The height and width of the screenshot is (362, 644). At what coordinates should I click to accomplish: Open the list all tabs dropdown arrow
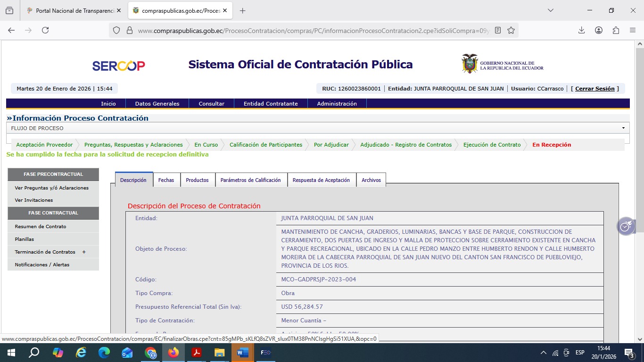coord(550,10)
